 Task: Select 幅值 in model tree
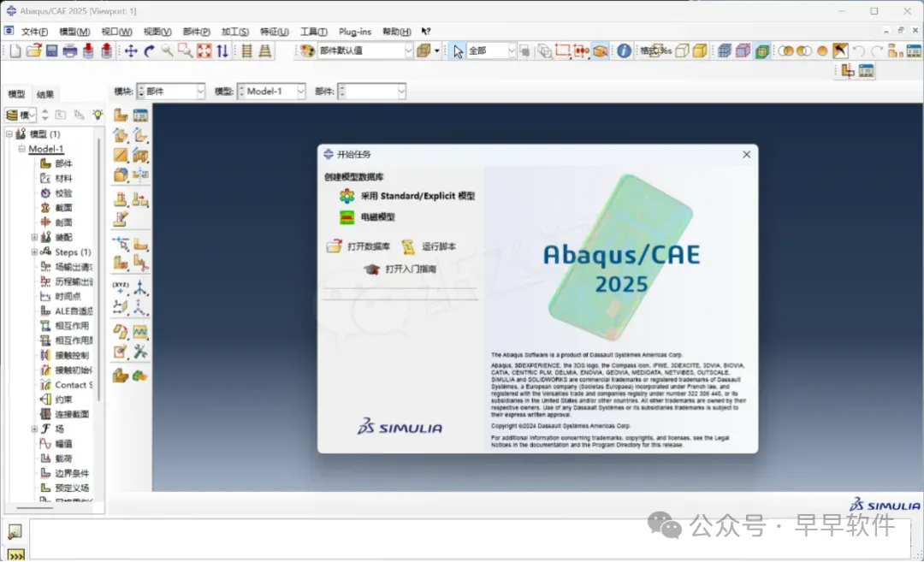(63, 443)
